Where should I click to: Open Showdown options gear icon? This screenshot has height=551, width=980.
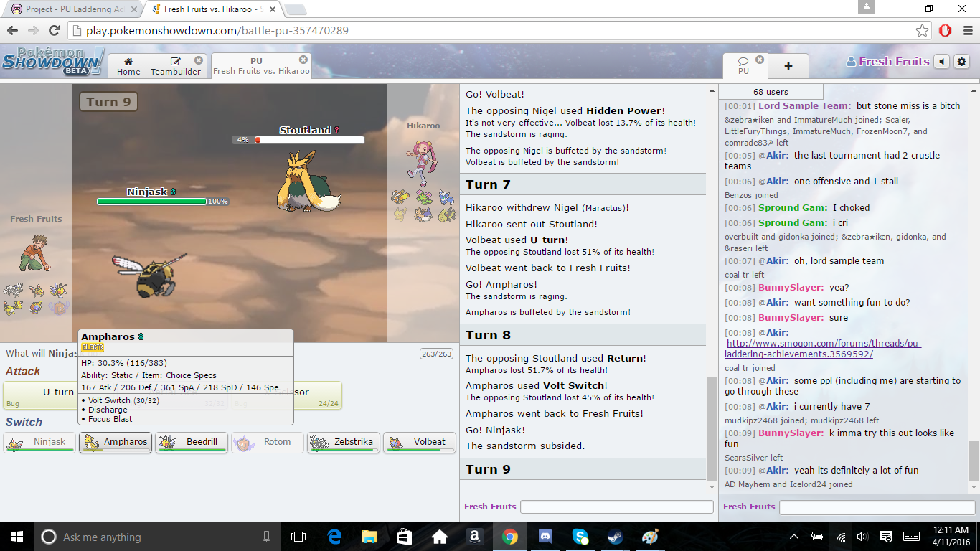pos(962,62)
